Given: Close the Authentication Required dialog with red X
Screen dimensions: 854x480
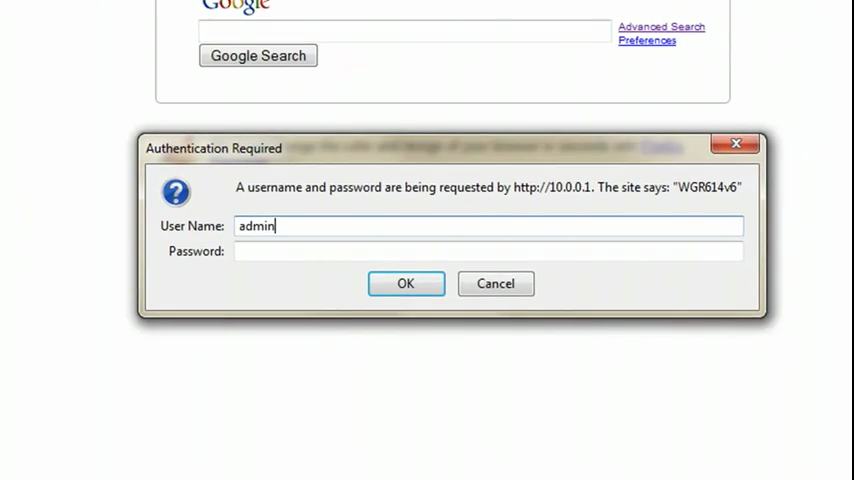Looking at the screenshot, I should (x=735, y=144).
